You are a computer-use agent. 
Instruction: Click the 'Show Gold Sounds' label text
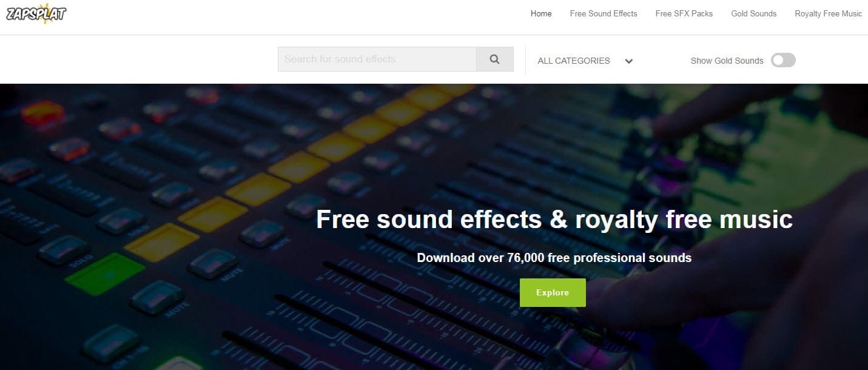(727, 61)
